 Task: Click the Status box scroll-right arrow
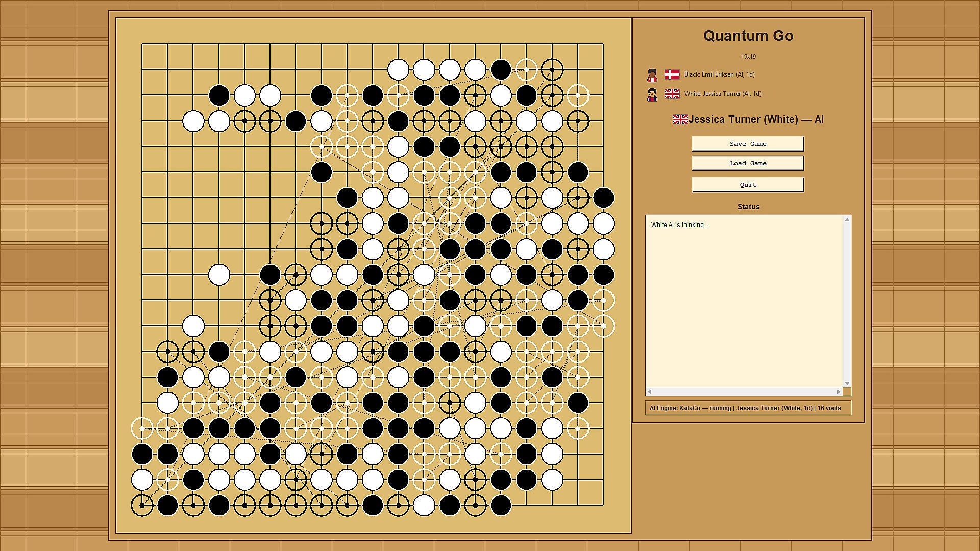click(x=838, y=392)
